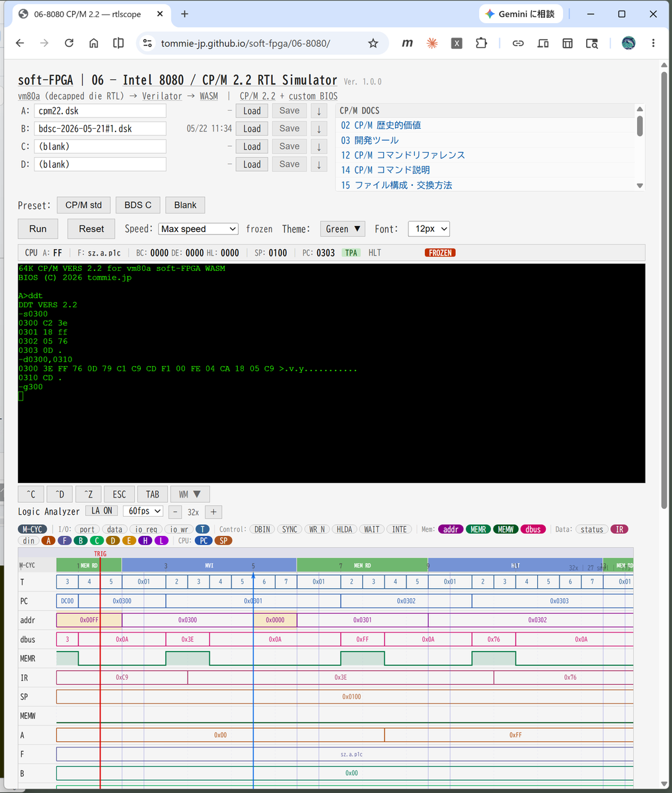Toggle the LA ON switch
Screen dimensions: 672x793
[102, 511]
